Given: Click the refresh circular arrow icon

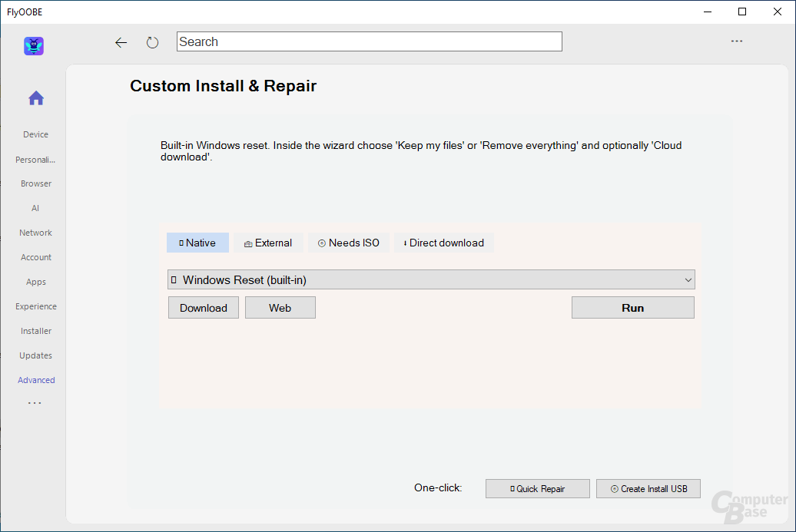Looking at the screenshot, I should click(x=152, y=43).
